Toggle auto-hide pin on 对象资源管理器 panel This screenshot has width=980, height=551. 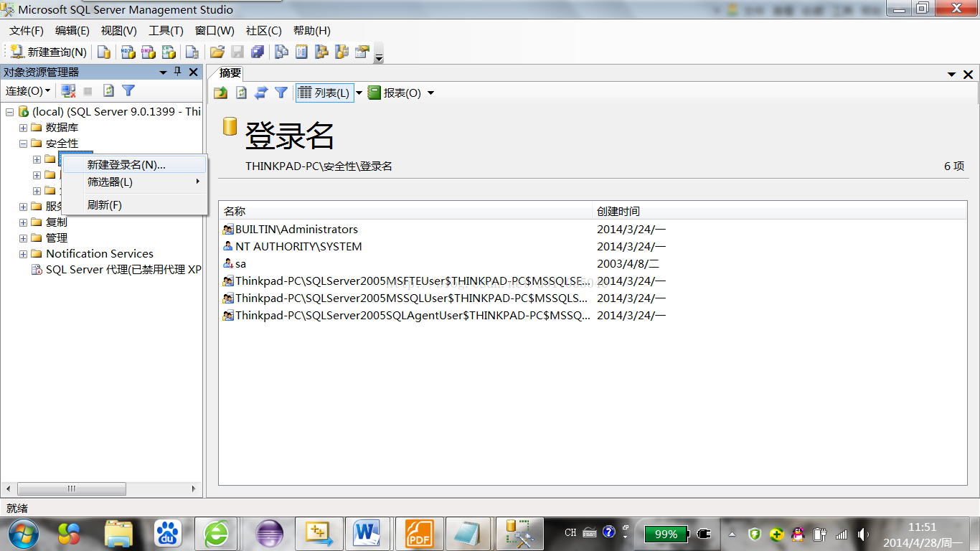(178, 72)
